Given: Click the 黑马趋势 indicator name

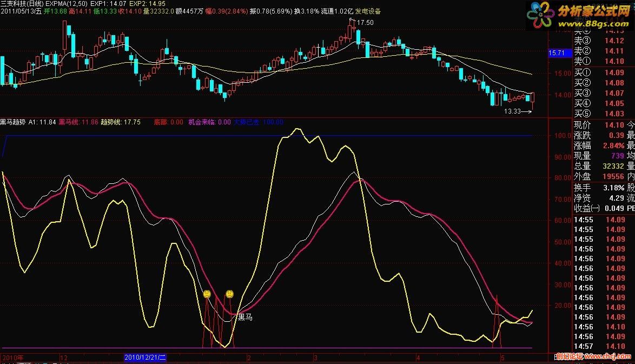Looking at the screenshot, I should tap(13, 122).
